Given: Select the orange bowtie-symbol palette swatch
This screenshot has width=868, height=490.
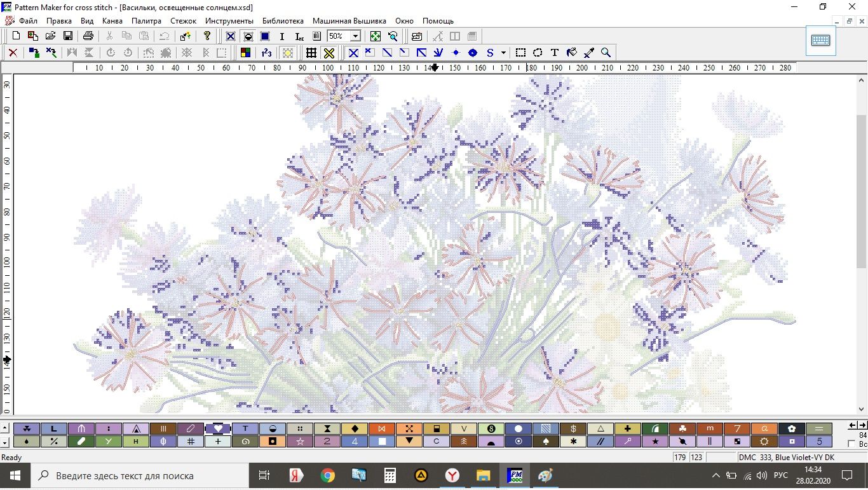Looking at the screenshot, I should [x=382, y=429].
